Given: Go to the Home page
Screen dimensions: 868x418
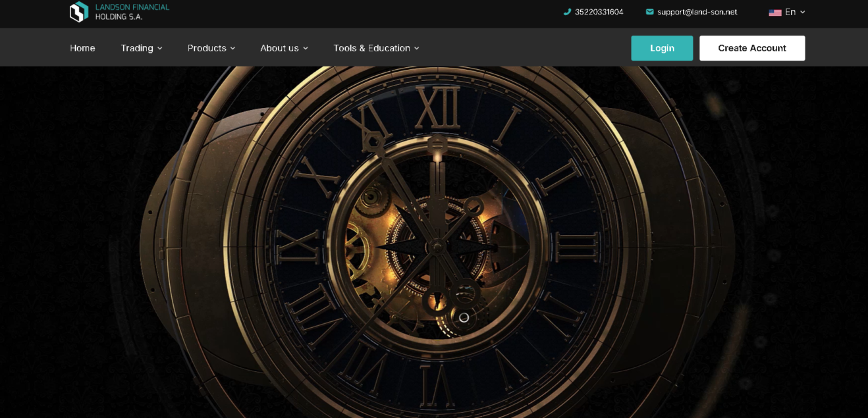Looking at the screenshot, I should click(x=82, y=48).
